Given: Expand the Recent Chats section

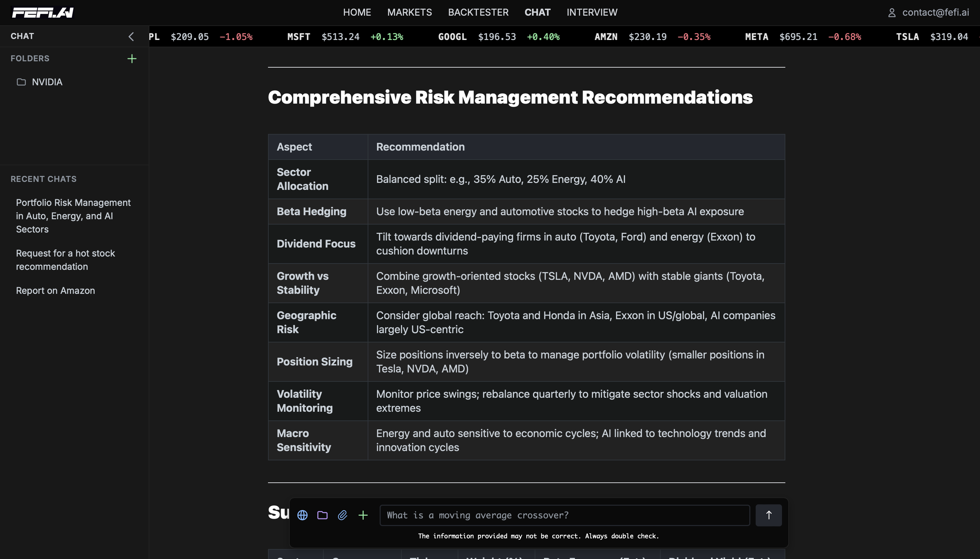Looking at the screenshot, I should pyautogui.click(x=43, y=179).
